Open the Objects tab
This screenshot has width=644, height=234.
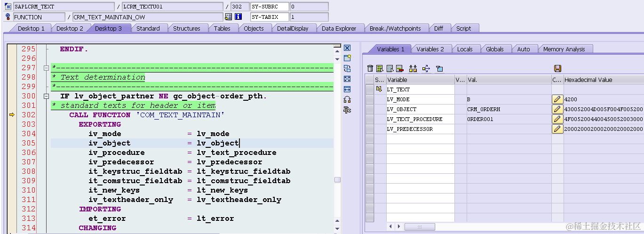pos(254,29)
